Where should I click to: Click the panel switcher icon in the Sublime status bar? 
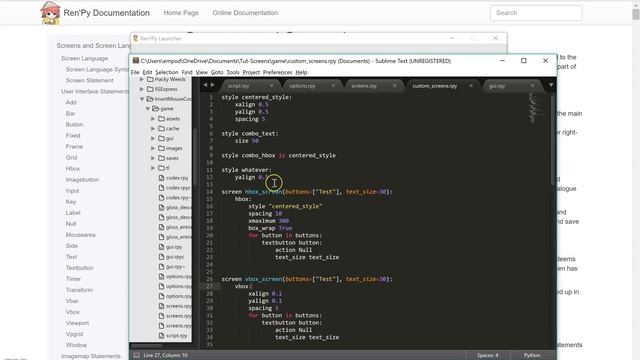coord(136,355)
